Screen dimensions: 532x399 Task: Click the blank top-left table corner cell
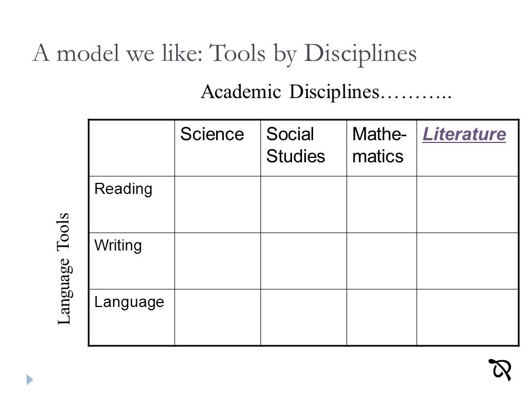[132, 148]
